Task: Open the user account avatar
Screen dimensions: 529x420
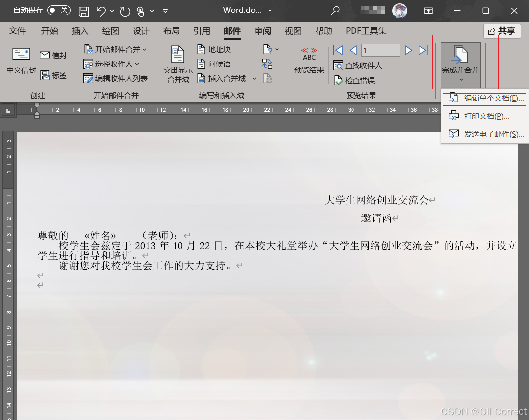Action: 400,11
